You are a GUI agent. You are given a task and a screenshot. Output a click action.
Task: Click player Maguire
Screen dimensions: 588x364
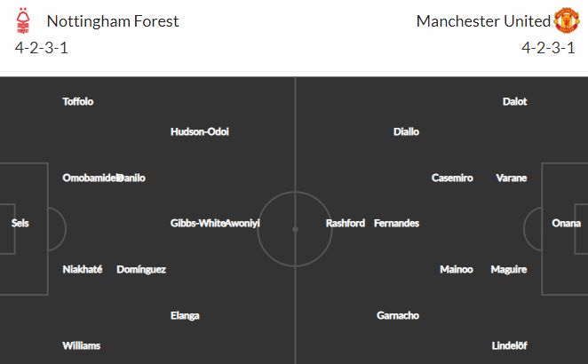point(508,269)
